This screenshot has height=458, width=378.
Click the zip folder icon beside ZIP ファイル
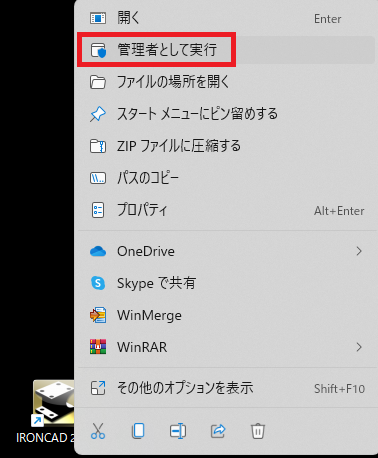[x=98, y=146]
